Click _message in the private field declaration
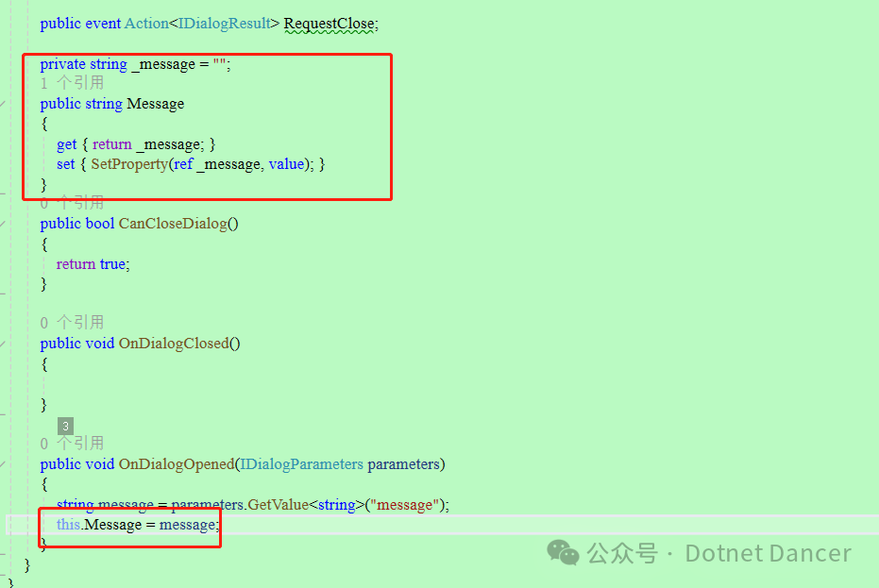 pos(163,64)
